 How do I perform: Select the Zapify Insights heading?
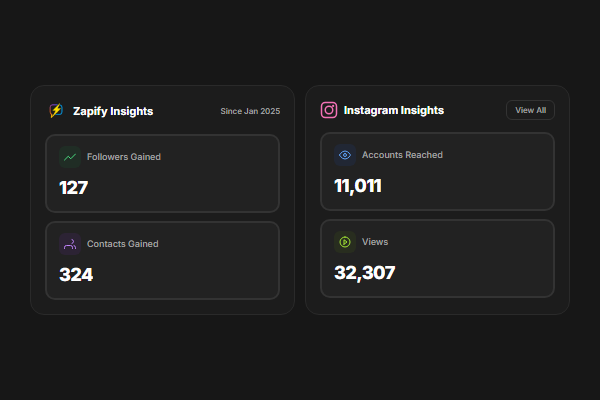113,111
